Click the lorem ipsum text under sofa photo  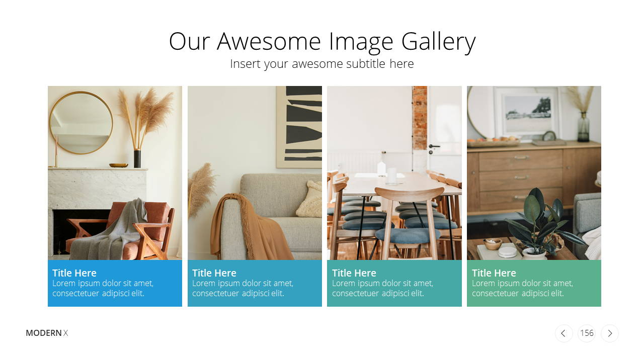pos(243,288)
